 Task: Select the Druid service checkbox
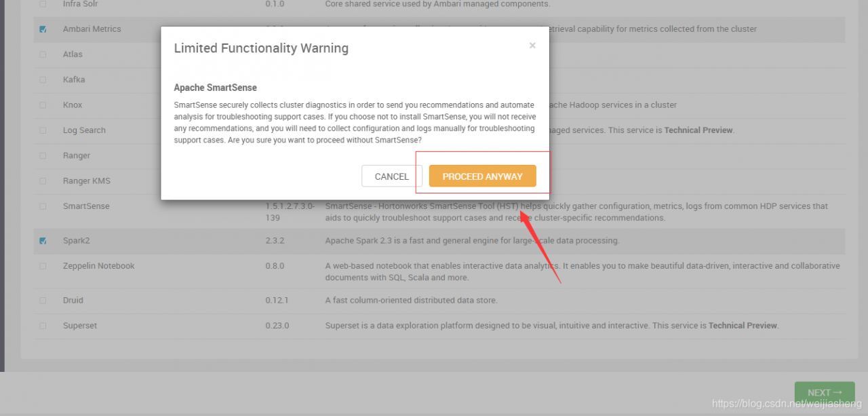(43, 301)
